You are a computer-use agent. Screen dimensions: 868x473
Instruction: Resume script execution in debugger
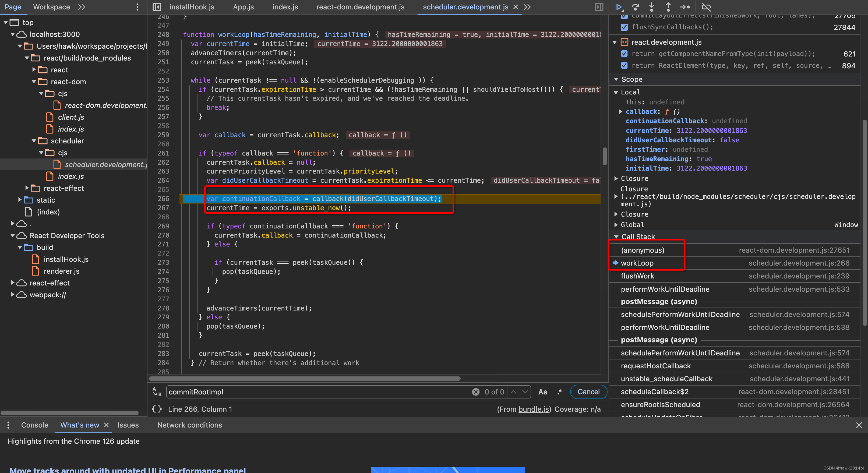point(619,7)
